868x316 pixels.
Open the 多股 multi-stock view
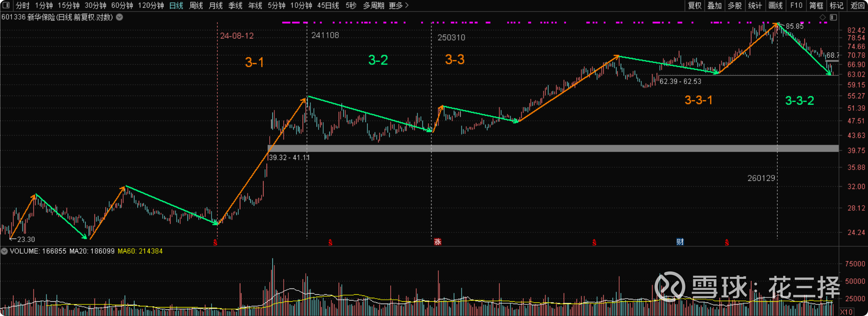[735, 5]
